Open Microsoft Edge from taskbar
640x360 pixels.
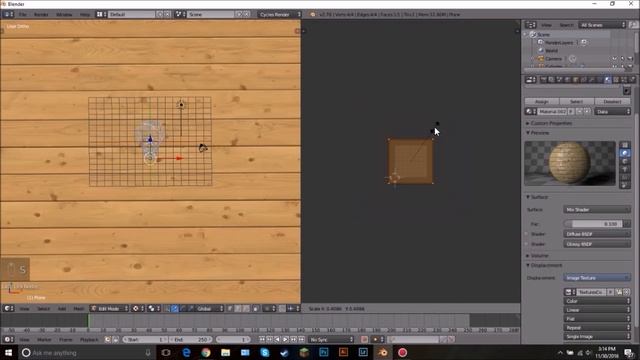186,353
